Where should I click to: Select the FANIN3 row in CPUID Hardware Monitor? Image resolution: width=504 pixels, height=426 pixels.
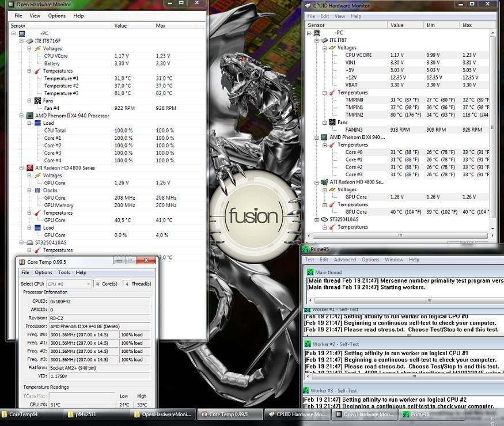pyautogui.click(x=397, y=130)
